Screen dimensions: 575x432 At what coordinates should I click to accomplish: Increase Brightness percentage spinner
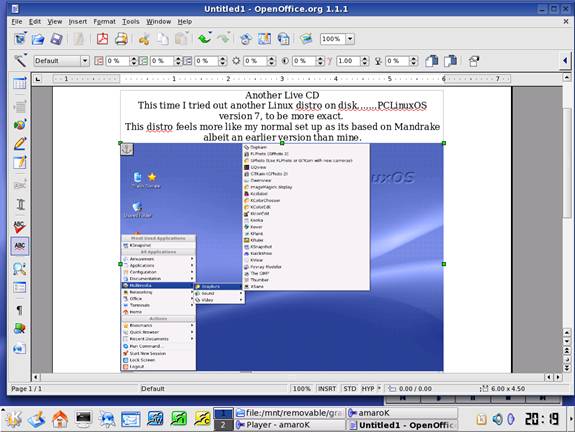click(x=271, y=58)
